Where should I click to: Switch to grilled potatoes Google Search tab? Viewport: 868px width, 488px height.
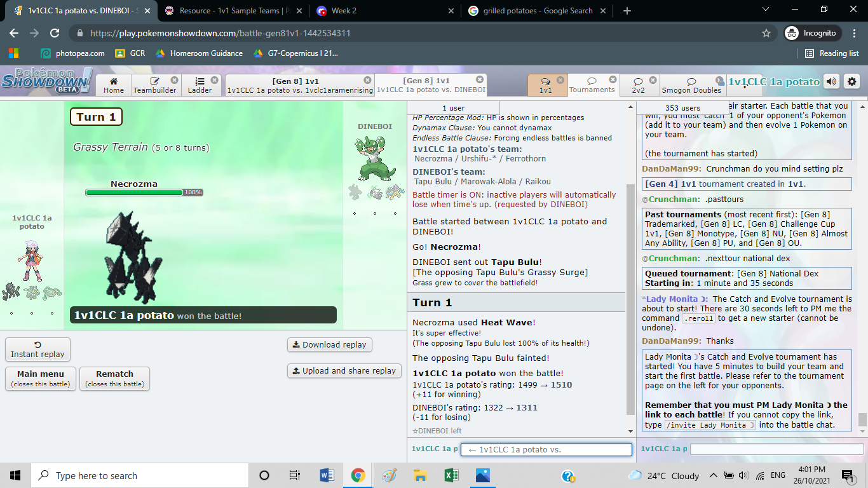(x=537, y=11)
